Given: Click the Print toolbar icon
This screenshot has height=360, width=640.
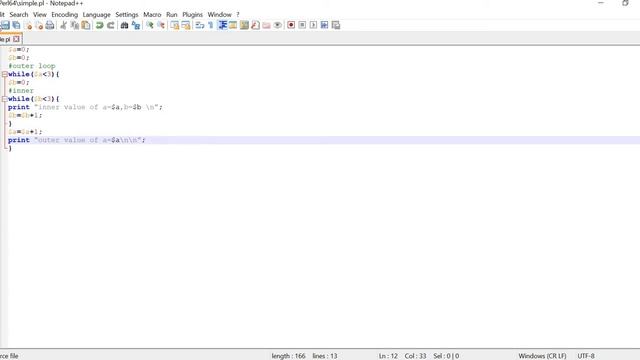Looking at the screenshot, I should pyautogui.click(x=50, y=25).
